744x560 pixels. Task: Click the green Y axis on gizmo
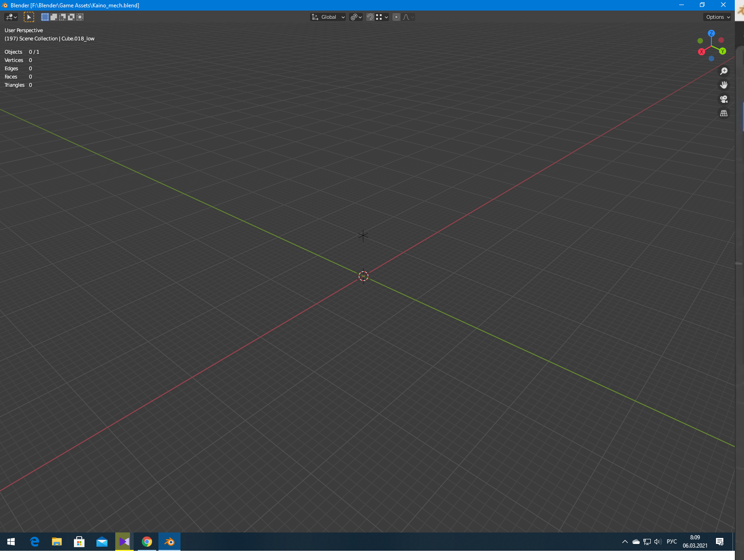722,51
